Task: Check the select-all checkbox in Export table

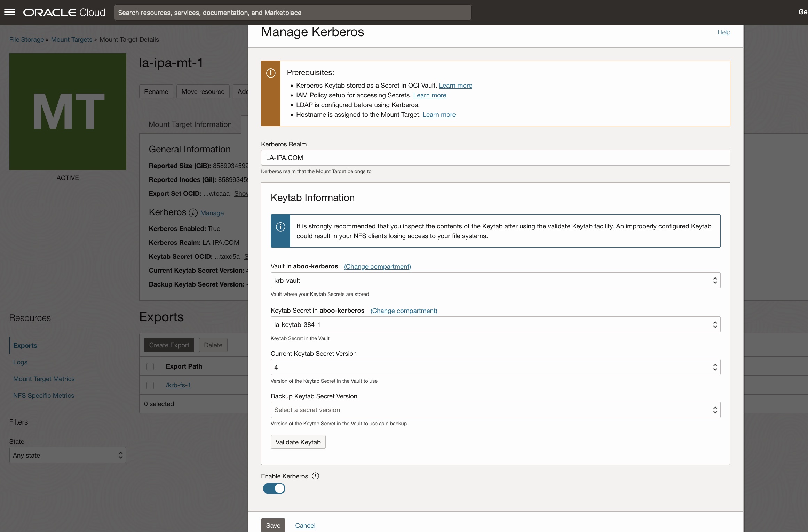Action: [x=150, y=366]
